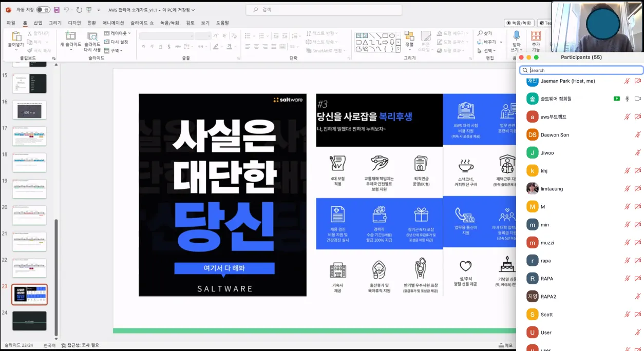
Task: Expand the Section (구역) dropdown
Action: click(114, 51)
